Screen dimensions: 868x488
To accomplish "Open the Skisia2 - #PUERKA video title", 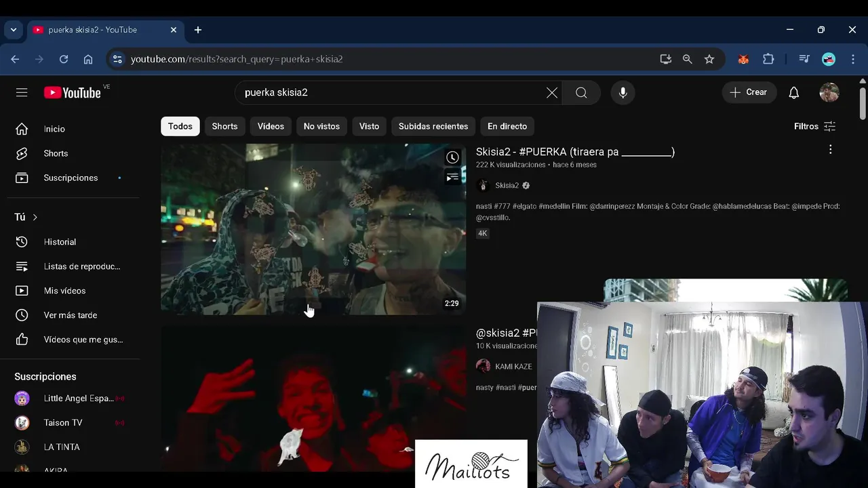I will [x=575, y=152].
